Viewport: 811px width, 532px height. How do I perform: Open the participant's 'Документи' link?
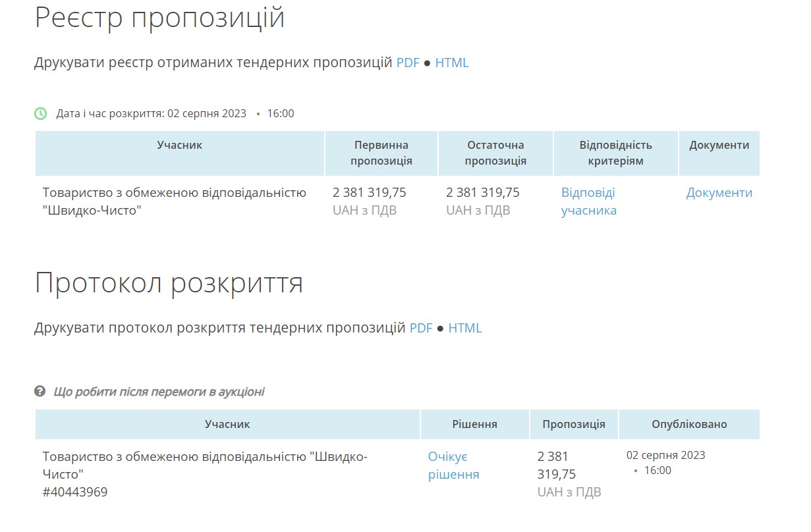(x=719, y=192)
